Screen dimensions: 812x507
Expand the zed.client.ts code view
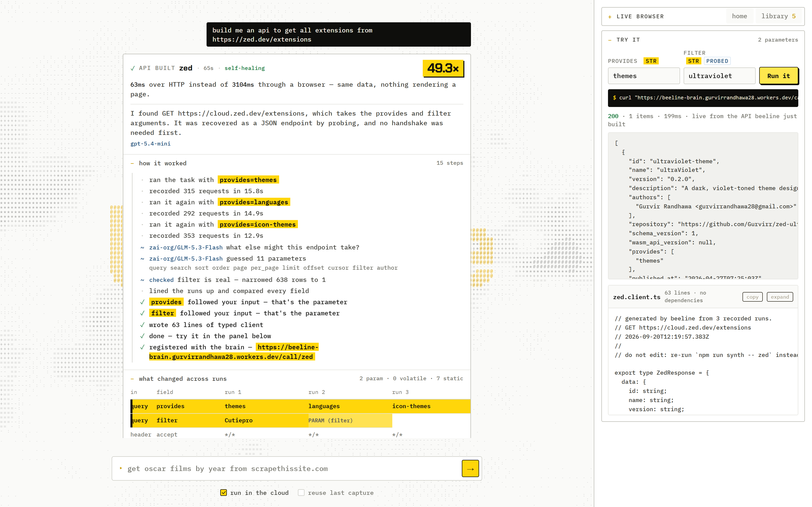click(x=780, y=297)
